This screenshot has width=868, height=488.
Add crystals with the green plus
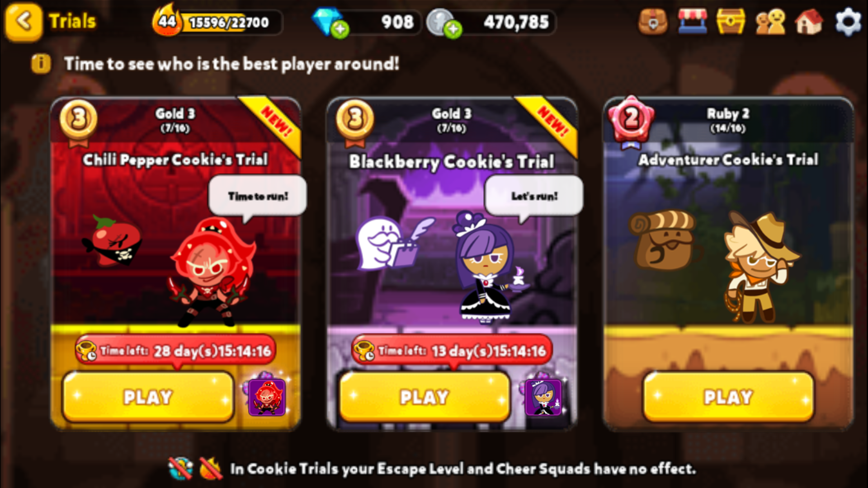pyautogui.click(x=340, y=30)
